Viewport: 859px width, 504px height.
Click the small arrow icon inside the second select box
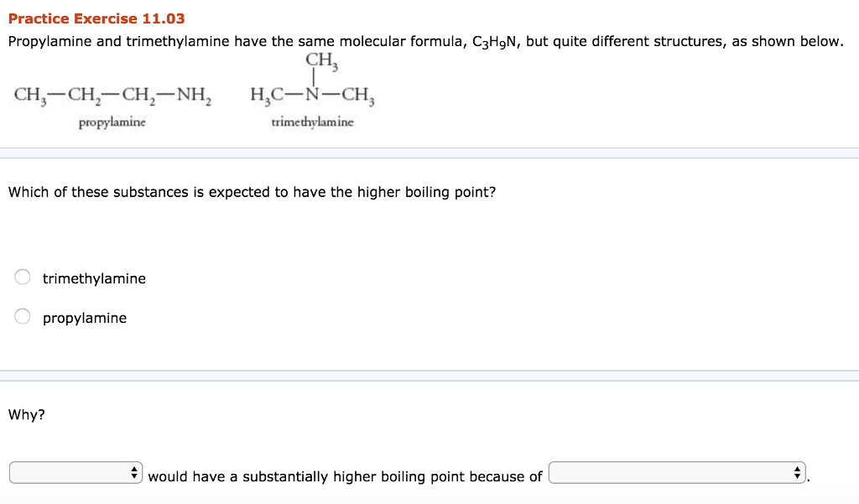click(x=797, y=472)
